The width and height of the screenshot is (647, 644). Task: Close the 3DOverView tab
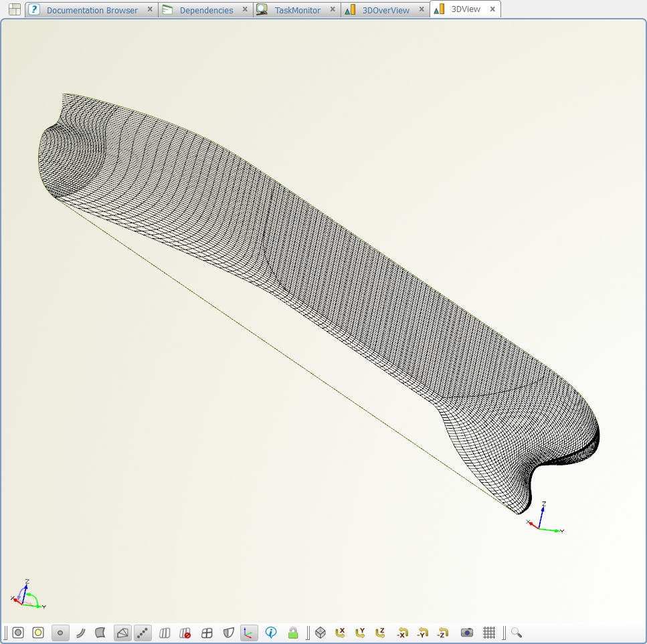point(422,9)
